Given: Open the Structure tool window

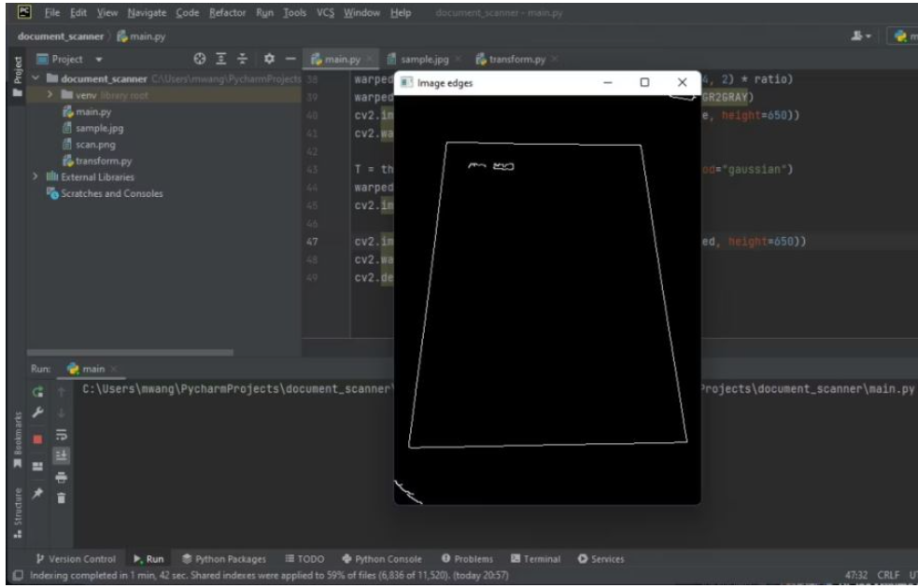Looking at the screenshot, I should coord(11,504).
